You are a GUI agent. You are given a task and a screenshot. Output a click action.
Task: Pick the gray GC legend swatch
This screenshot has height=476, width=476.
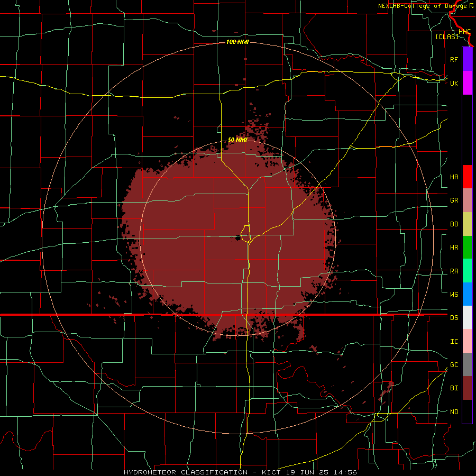467,364
